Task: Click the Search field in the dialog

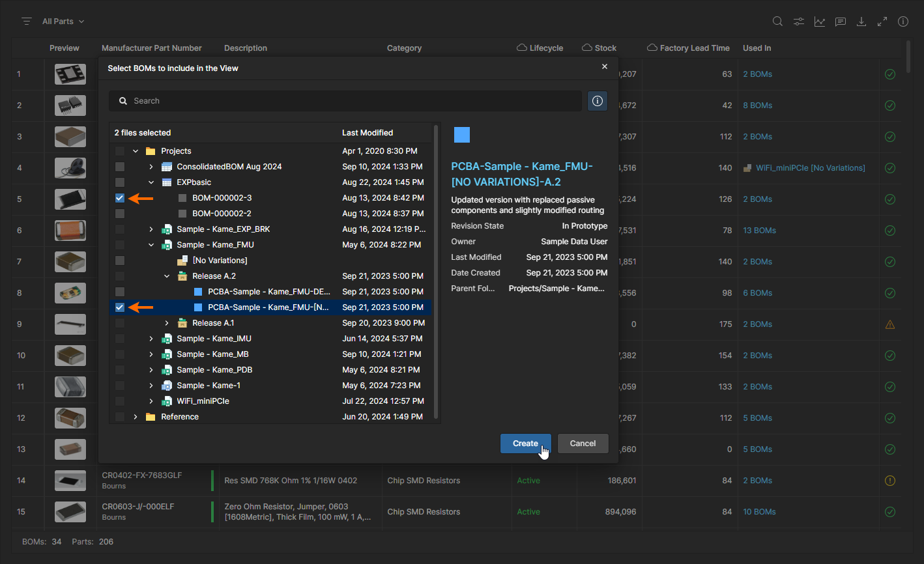Action: (352, 101)
